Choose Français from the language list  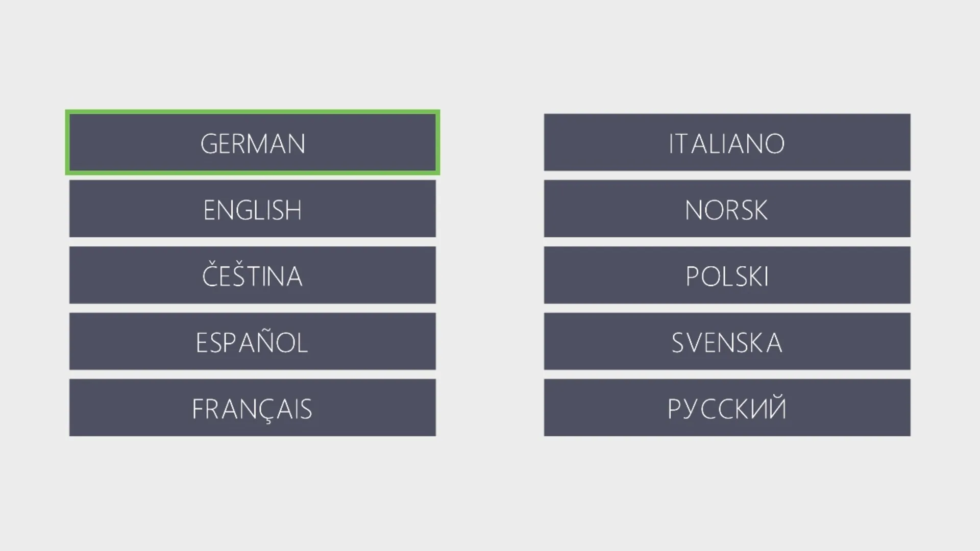coord(253,408)
